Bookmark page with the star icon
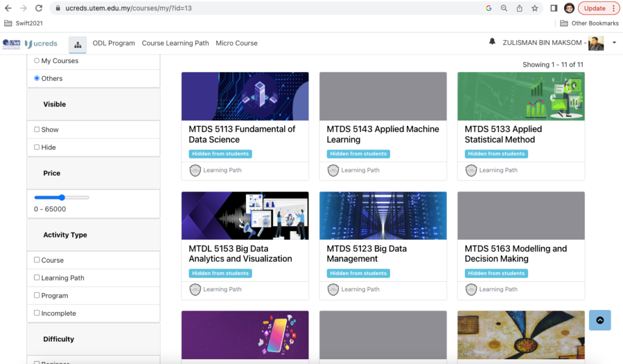This screenshot has height=364, width=623. pyautogui.click(x=535, y=9)
